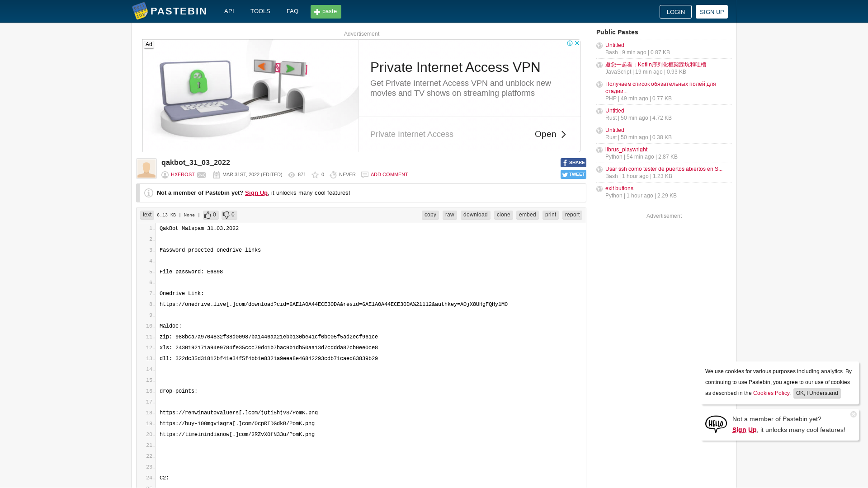Close the hello sign-up popup
Image resolution: width=868 pixels, height=488 pixels.
point(854,414)
